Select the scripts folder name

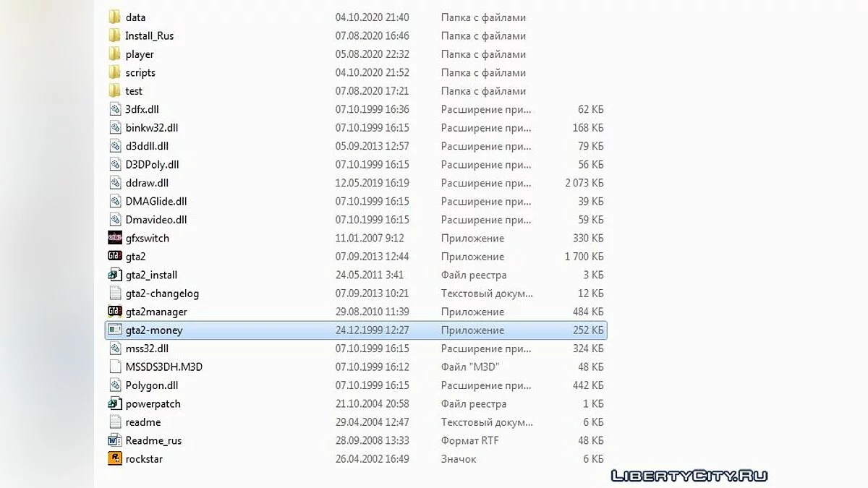coord(140,73)
